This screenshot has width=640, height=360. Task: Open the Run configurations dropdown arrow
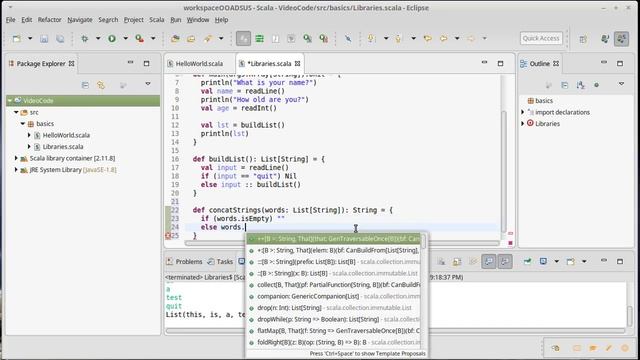pos(125,39)
